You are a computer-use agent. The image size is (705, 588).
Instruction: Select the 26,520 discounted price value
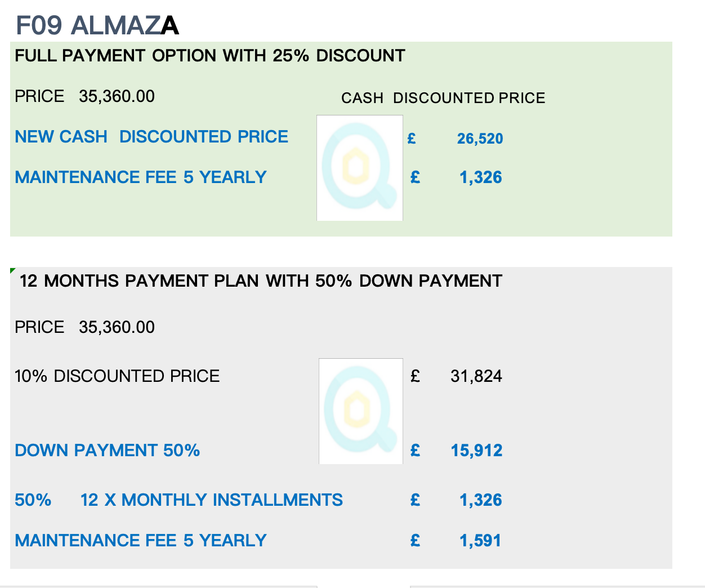click(x=480, y=139)
